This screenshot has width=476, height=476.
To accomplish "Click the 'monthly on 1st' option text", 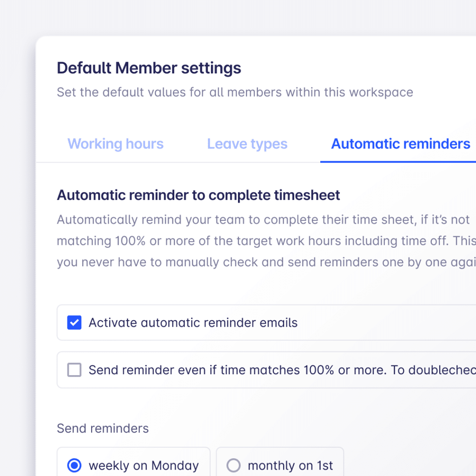I will pyautogui.click(x=291, y=465).
